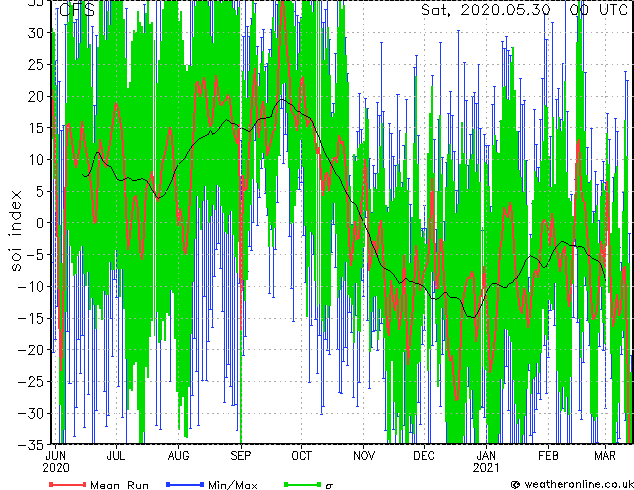Click the 'CFS' model label
The width and height of the screenshot is (634, 490).
pyautogui.click(x=77, y=10)
